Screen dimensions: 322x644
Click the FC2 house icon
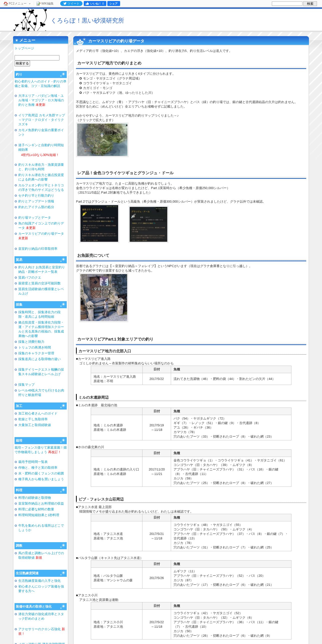click(6, 4)
